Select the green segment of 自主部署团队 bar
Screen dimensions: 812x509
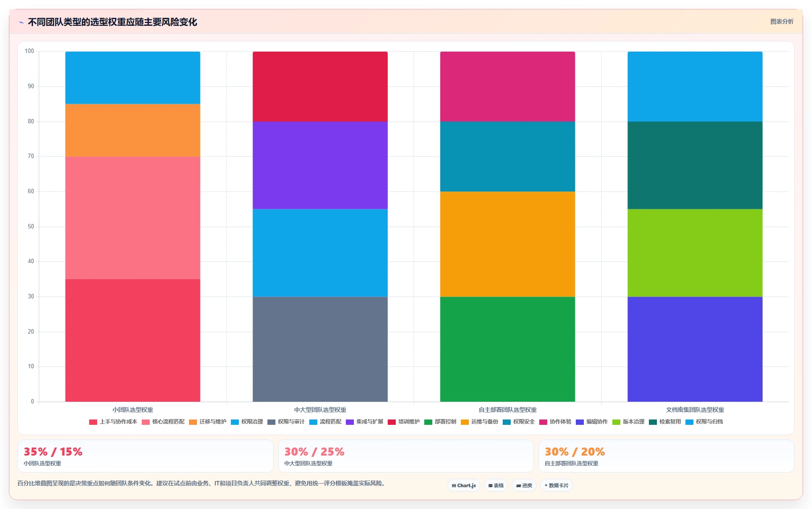coord(508,349)
